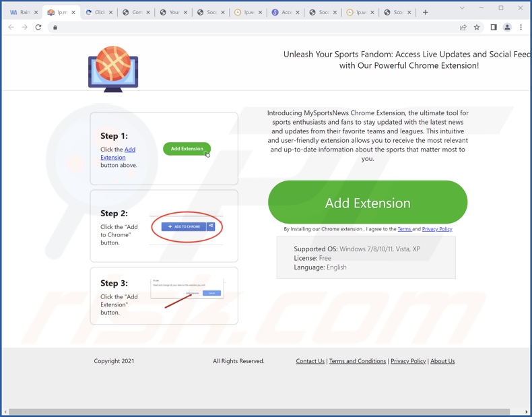Click the back navigation arrow
This screenshot has width=532, height=417.
(11, 27)
